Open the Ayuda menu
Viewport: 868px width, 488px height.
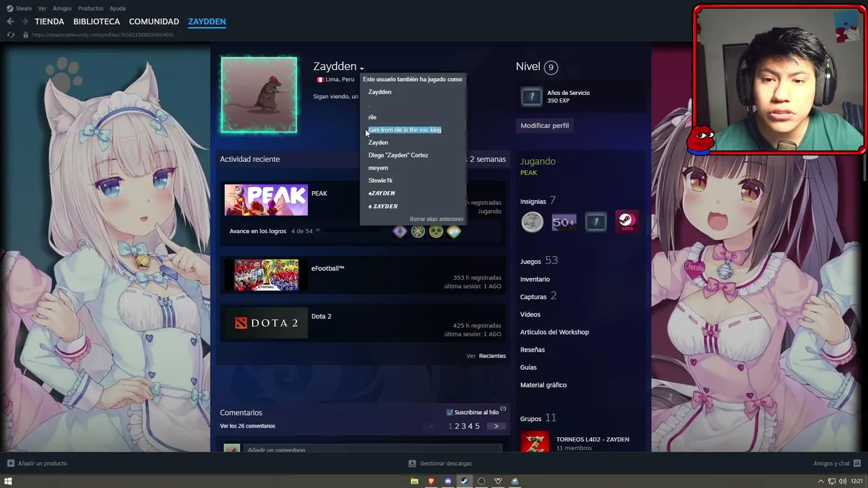click(117, 8)
